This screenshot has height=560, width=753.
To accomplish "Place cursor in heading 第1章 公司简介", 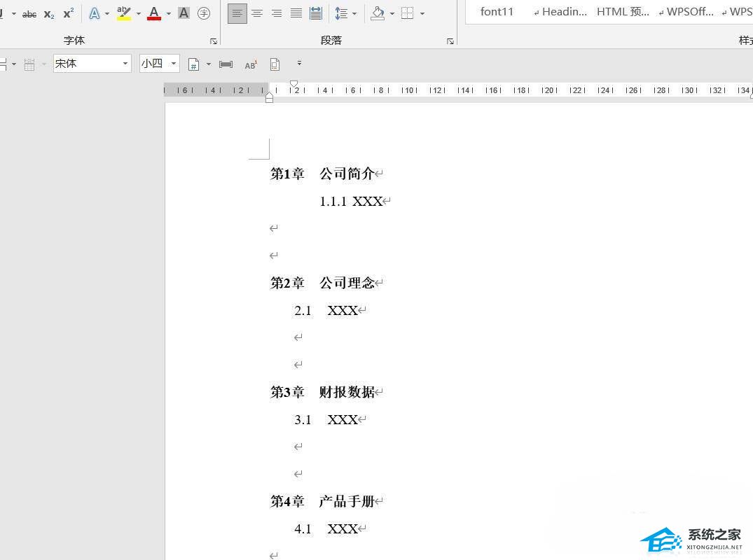I will click(322, 173).
